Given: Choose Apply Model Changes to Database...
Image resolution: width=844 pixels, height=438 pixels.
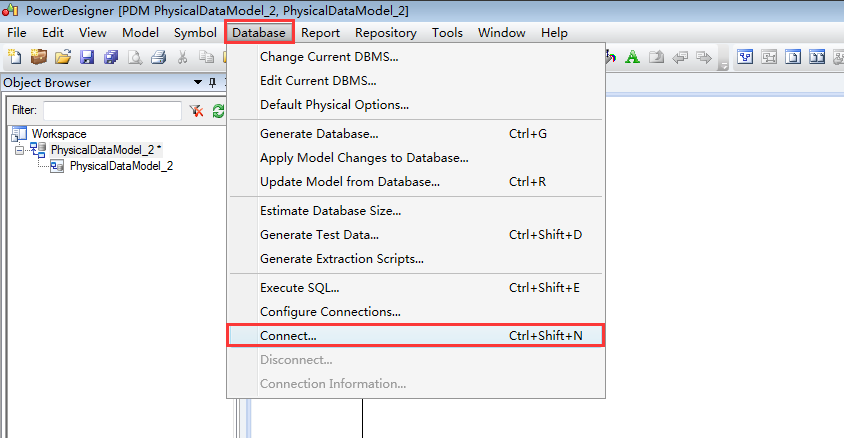Looking at the screenshot, I should pos(416,158).
